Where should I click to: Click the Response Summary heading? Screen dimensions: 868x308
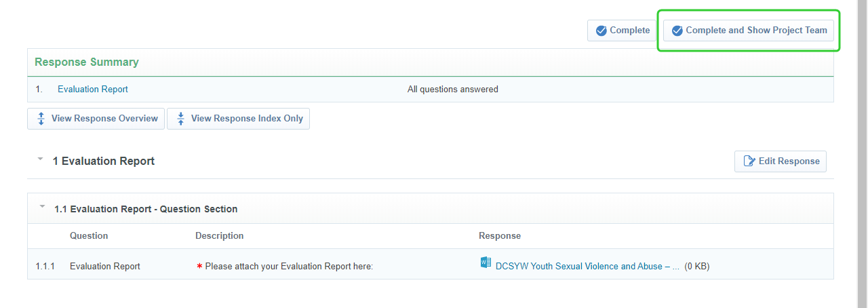87,62
